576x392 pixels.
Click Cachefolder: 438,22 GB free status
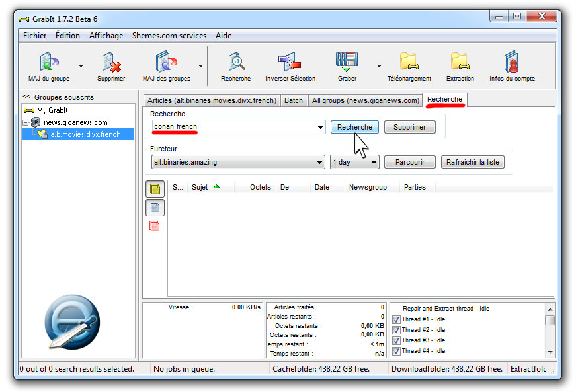point(321,368)
